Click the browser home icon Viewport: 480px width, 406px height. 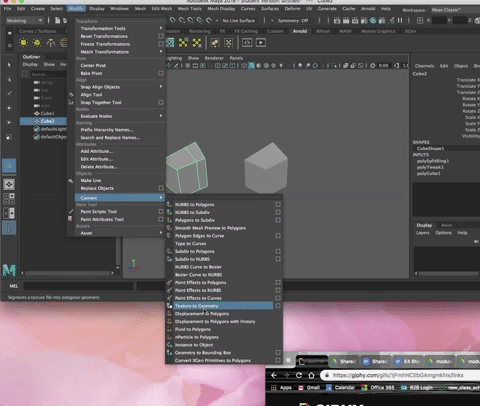click(311, 375)
